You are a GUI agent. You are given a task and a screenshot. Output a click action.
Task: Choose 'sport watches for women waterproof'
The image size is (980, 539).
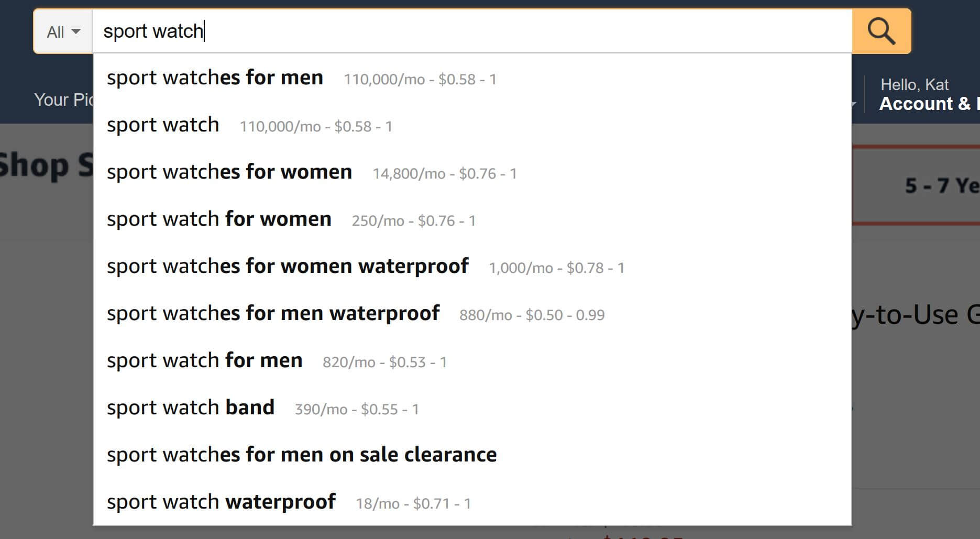tap(472, 266)
